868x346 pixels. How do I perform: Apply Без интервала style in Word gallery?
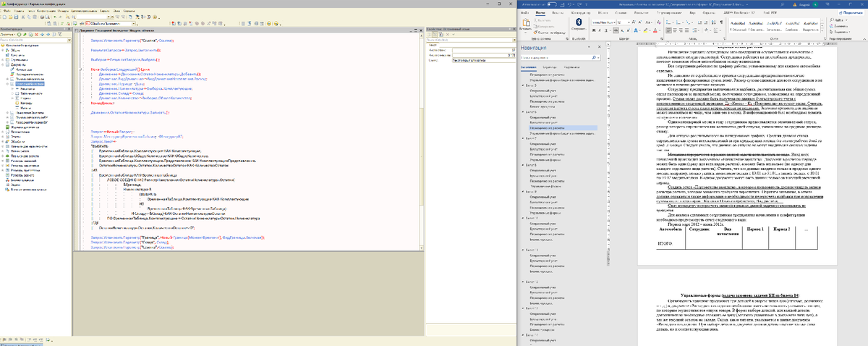755,26
